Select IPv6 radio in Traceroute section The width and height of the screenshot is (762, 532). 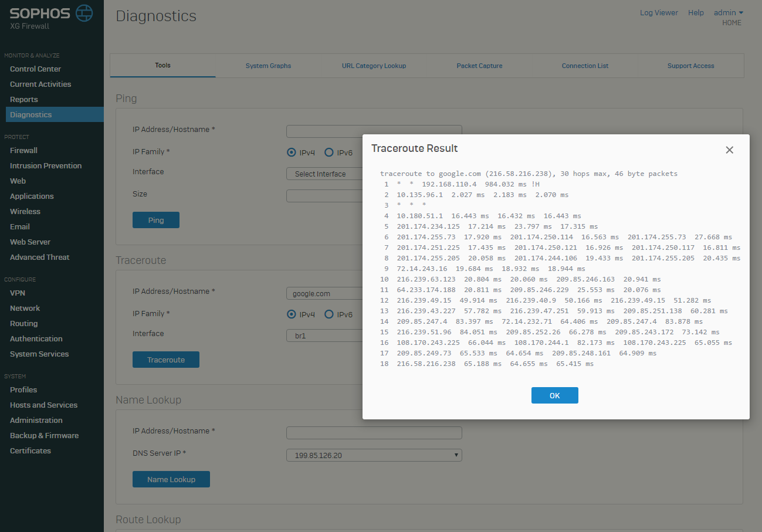(x=329, y=314)
